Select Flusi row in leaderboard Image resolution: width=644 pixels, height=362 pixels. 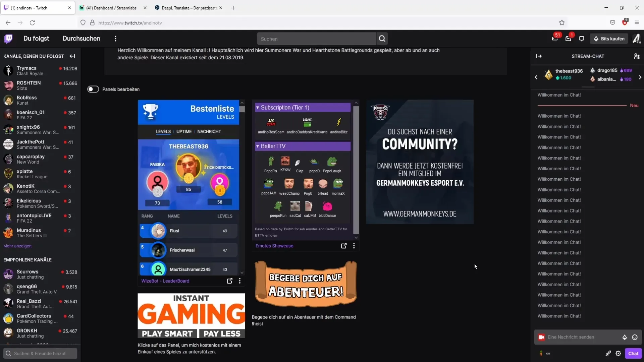(x=189, y=231)
